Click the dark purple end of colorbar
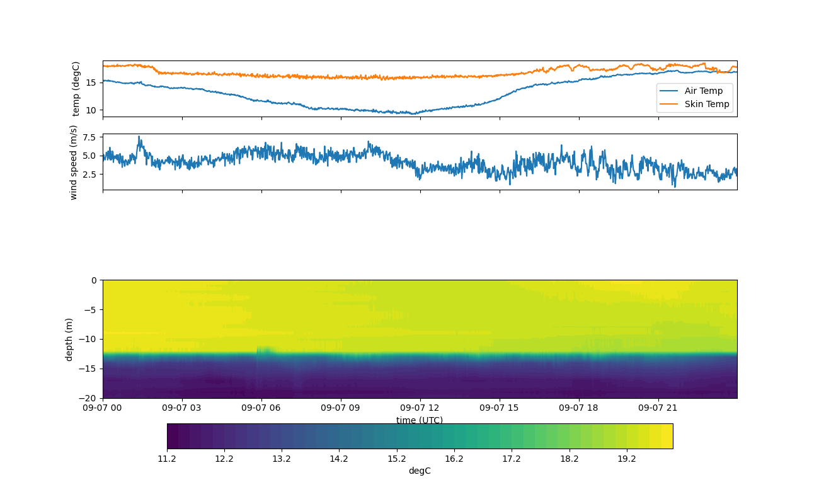The image size is (819, 504). (x=173, y=436)
